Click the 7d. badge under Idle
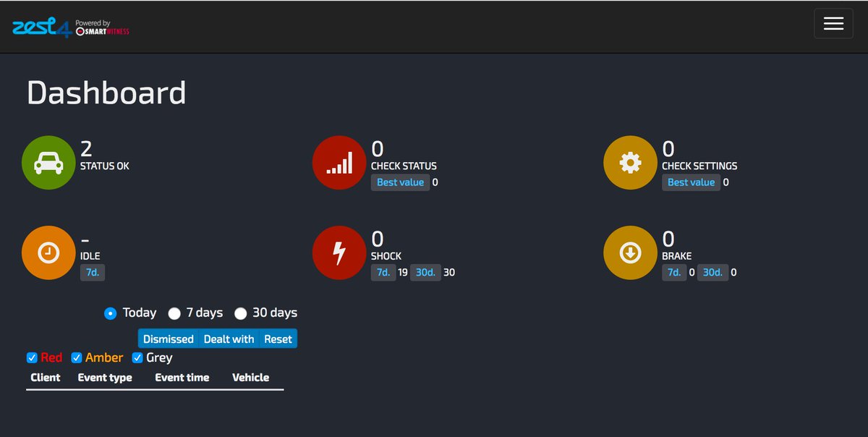The width and height of the screenshot is (868, 437). [93, 273]
